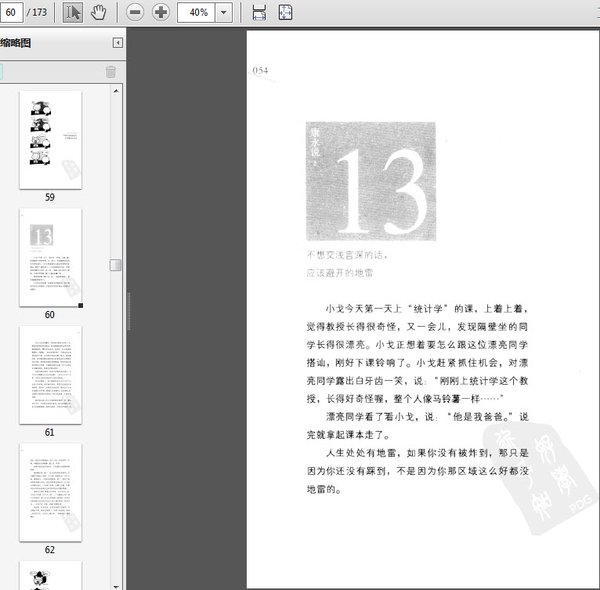Click the page label 62

50,550
